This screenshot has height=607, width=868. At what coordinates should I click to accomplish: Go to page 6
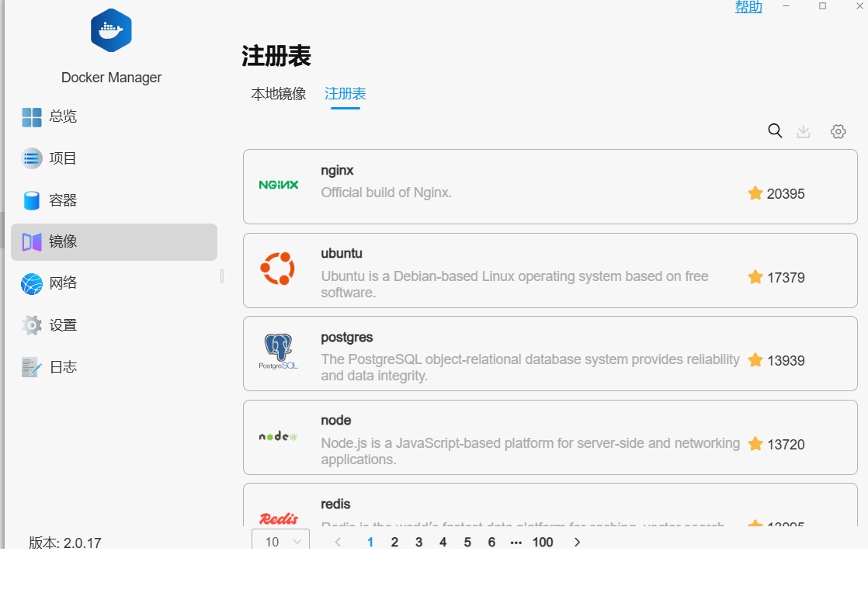click(x=491, y=543)
